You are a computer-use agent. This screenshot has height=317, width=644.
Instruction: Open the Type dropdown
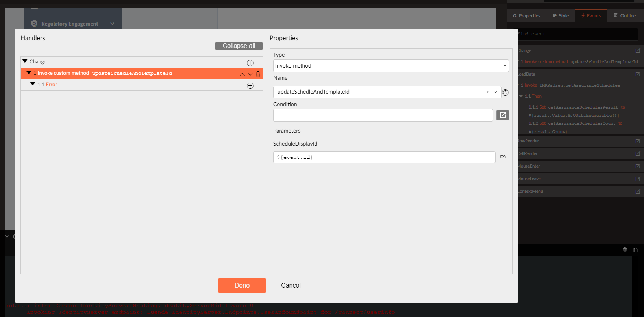pos(390,66)
